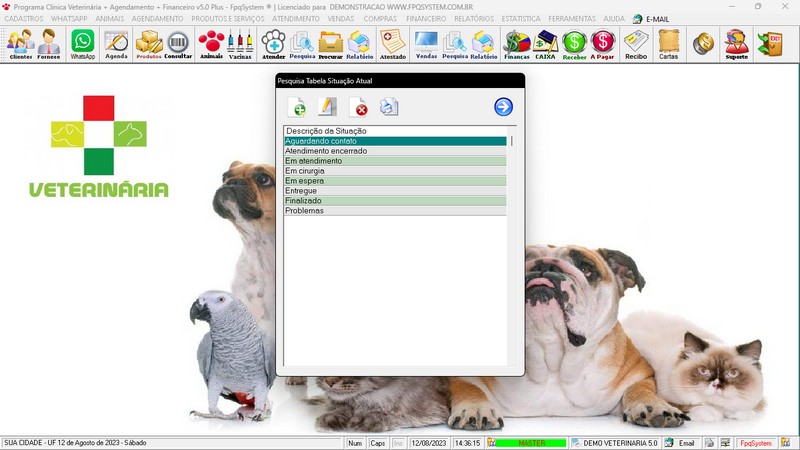Select the 'Em espera' row
The width and height of the screenshot is (800, 450).
395,181
